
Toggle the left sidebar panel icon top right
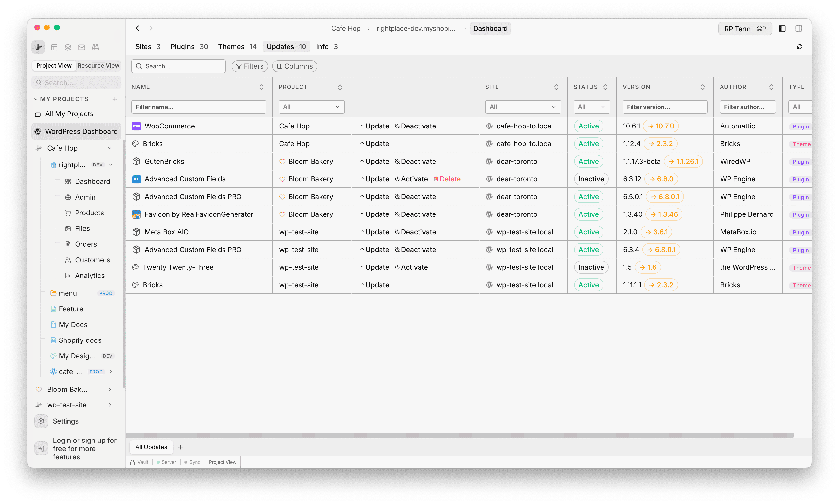coord(782,28)
